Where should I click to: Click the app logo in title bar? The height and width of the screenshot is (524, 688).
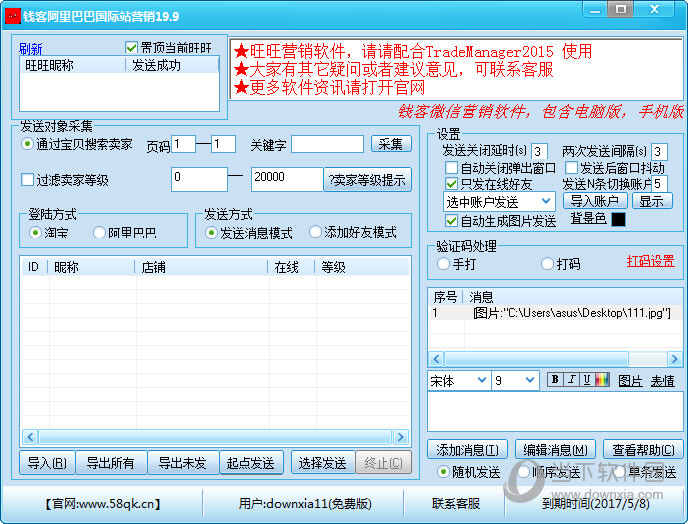pos(13,16)
